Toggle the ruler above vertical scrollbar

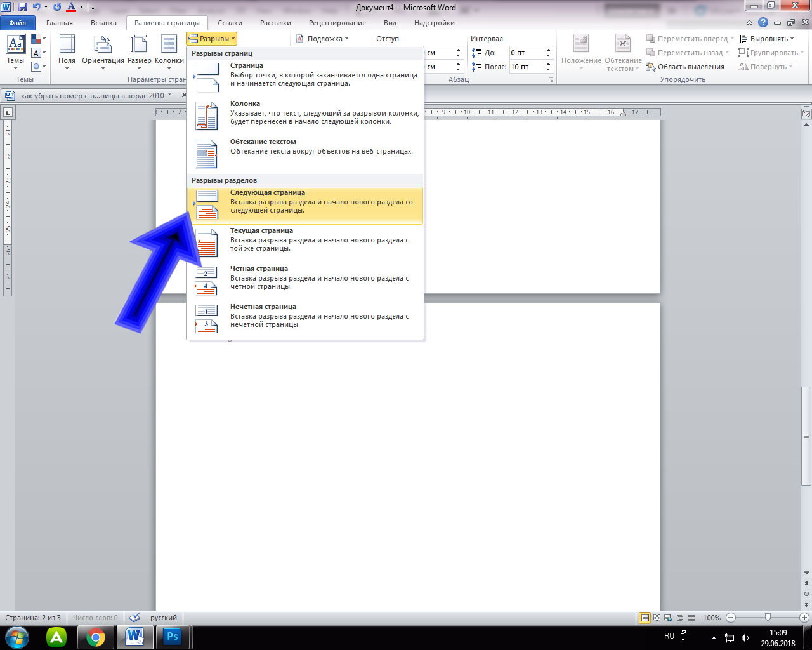tap(806, 114)
